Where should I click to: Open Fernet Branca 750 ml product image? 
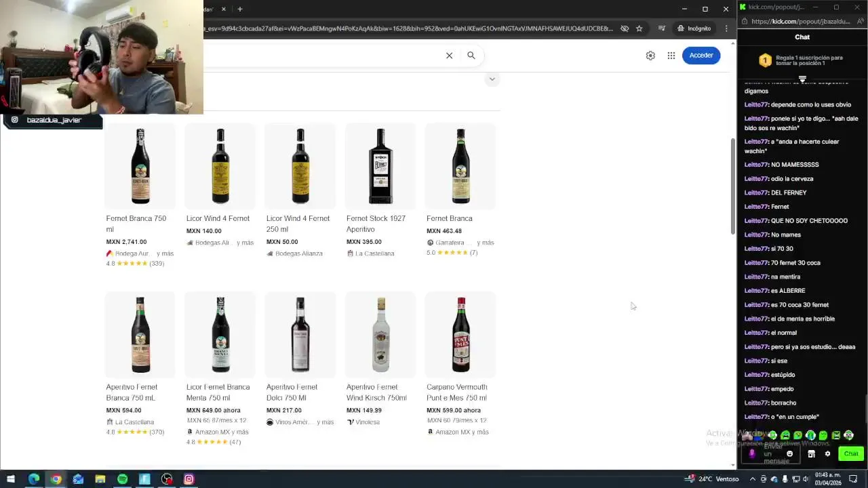140,166
